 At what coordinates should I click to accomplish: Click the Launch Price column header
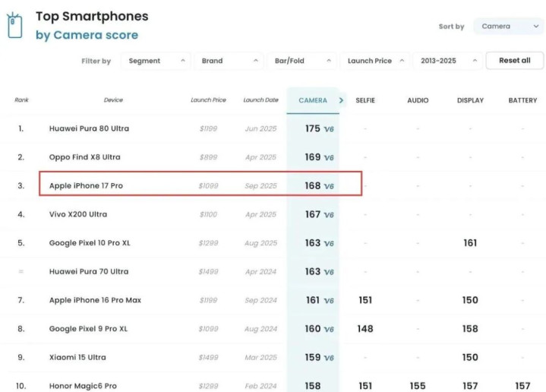(x=208, y=100)
